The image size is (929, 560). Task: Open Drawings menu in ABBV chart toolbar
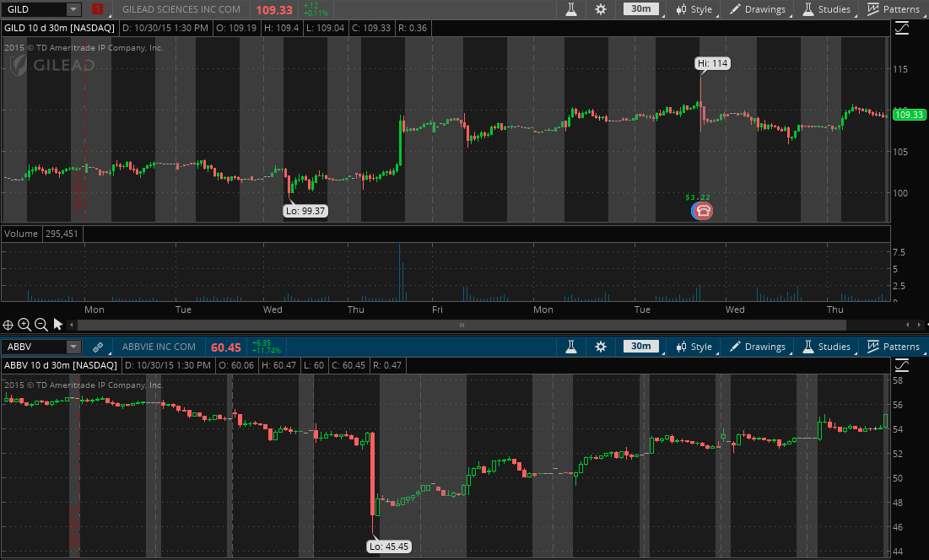757,347
